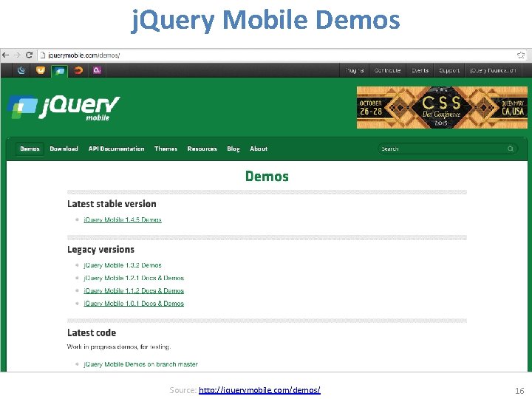Viewport: 532px width, 399px height.
Task: Open the QUnit site icon in the top bar
Action: [97, 70]
